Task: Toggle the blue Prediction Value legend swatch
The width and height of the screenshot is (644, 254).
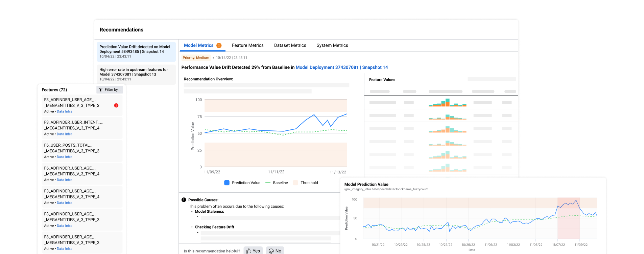Action: (227, 183)
